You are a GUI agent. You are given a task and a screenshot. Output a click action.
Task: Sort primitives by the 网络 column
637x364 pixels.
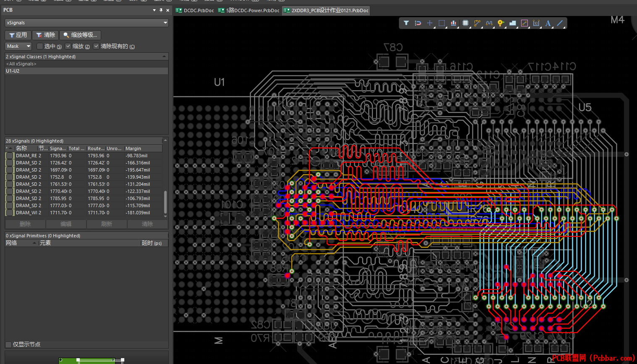(x=21, y=243)
